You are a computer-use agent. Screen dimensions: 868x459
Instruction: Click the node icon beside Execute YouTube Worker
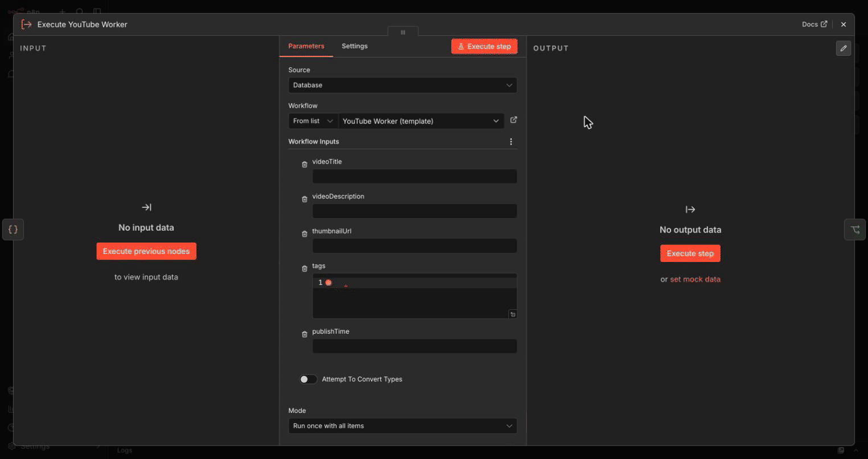pos(26,24)
